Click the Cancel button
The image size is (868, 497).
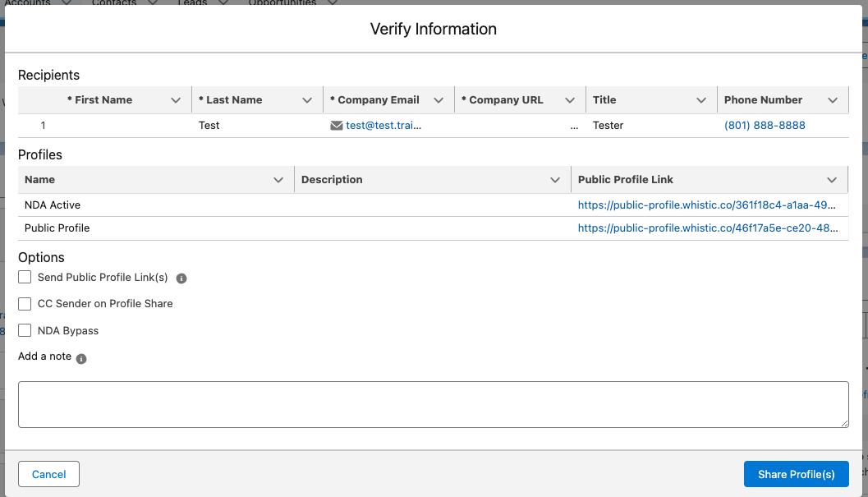tap(48, 474)
